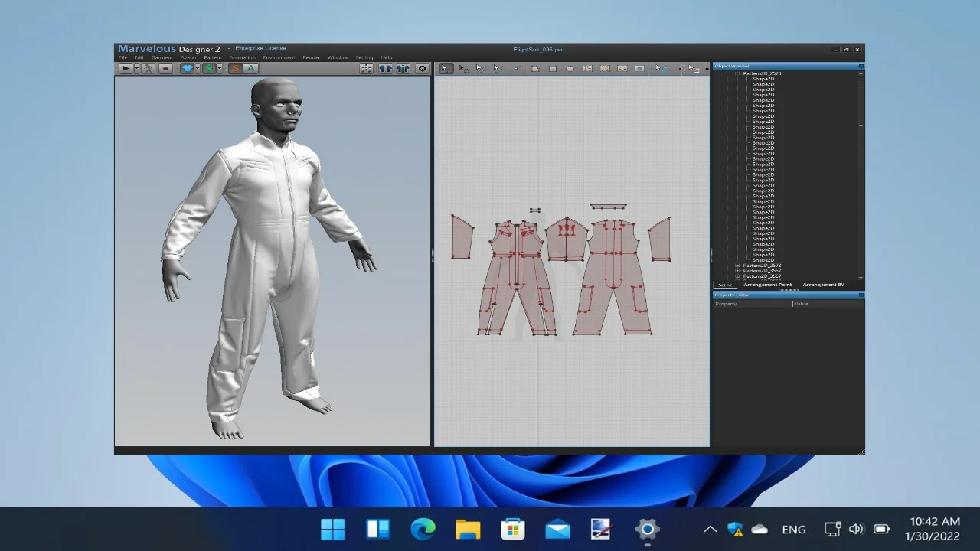Click the small purple icon in 2D toolbar

[516, 68]
